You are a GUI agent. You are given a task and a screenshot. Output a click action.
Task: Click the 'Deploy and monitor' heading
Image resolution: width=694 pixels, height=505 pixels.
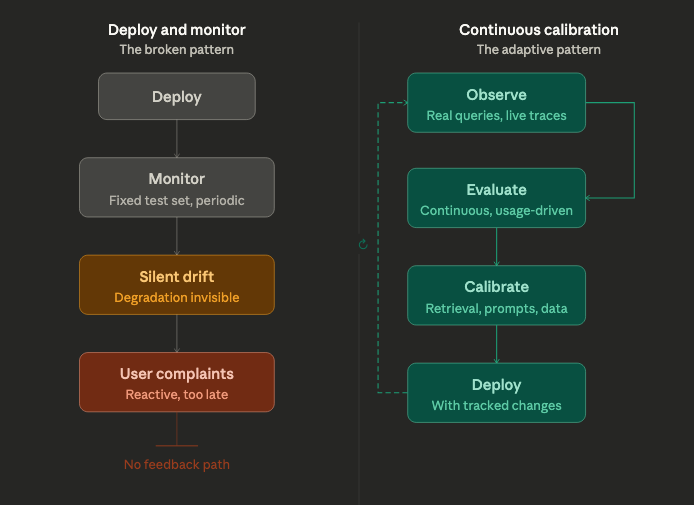(x=177, y=30)
